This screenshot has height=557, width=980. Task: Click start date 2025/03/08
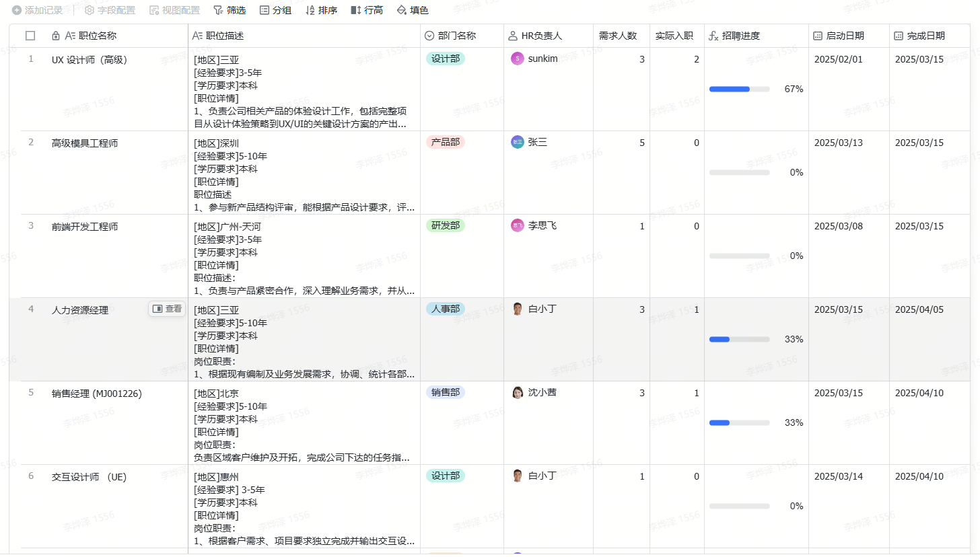(x=838, y=226)
